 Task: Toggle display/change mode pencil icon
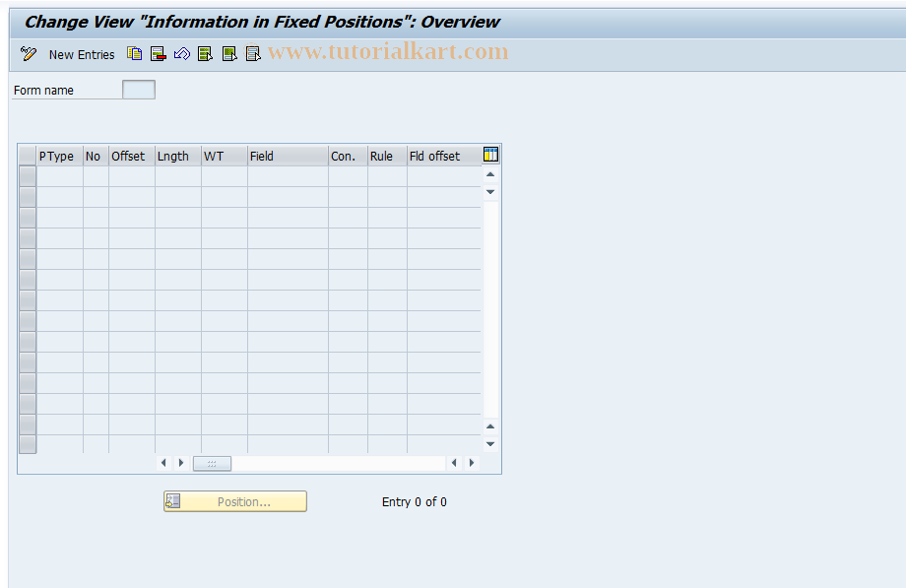pos(28,54)
